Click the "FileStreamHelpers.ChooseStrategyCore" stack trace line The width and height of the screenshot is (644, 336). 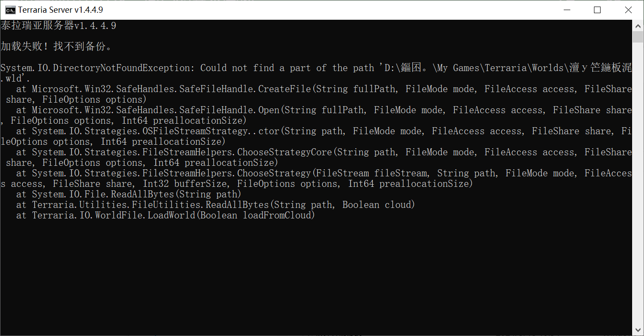[x=237, y=152]
